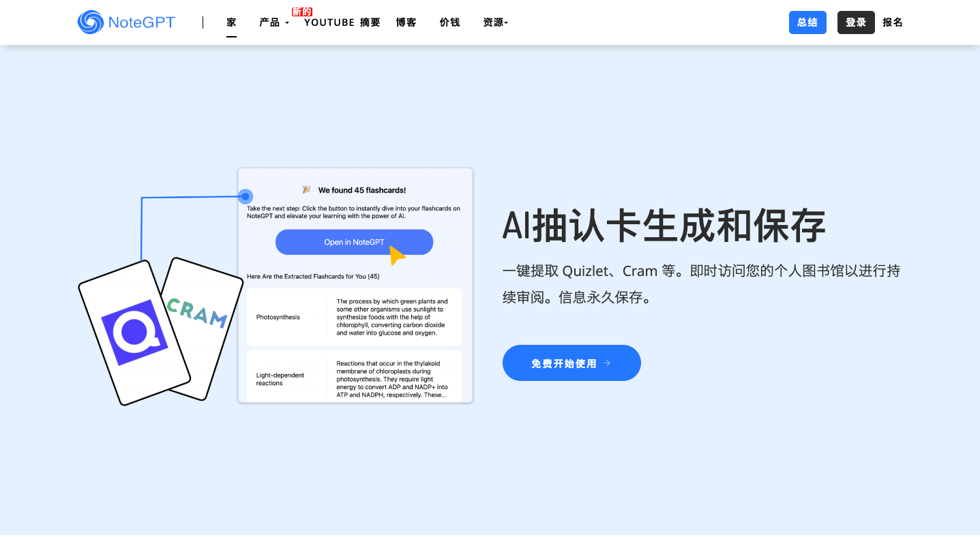
Task: Select the Photosynthesis flashcard
Action: point(354,317)
